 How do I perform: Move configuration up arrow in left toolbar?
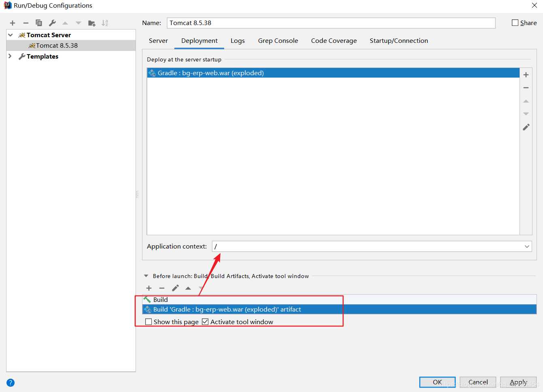point(65,23)
